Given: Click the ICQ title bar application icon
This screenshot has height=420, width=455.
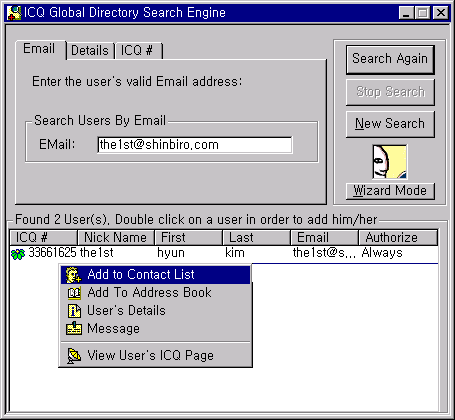Looking at the screenshot, I should [14, 13].
